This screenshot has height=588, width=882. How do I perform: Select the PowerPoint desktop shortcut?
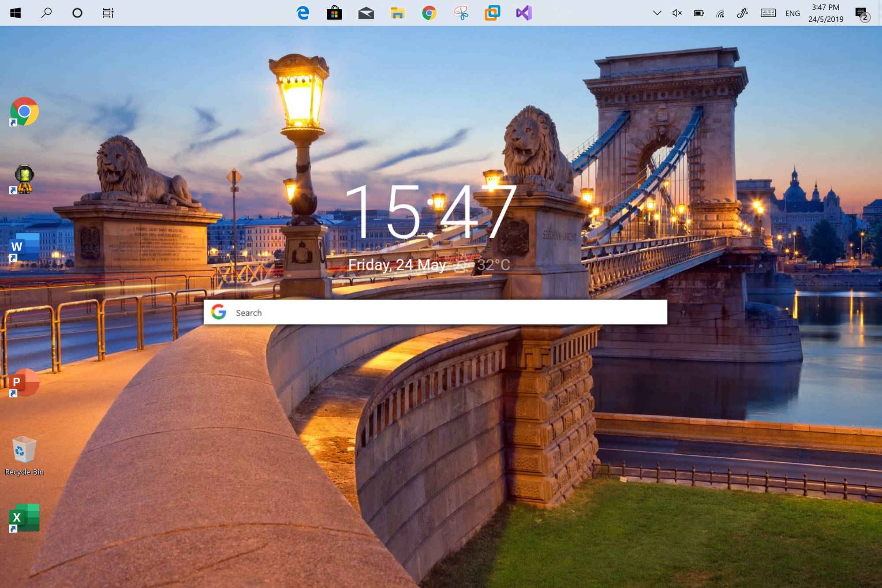(x=24, y=382)
